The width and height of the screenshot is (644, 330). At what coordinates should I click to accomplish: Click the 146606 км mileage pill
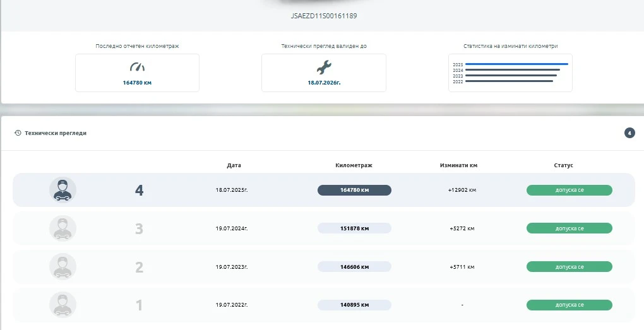coord(354,267)
